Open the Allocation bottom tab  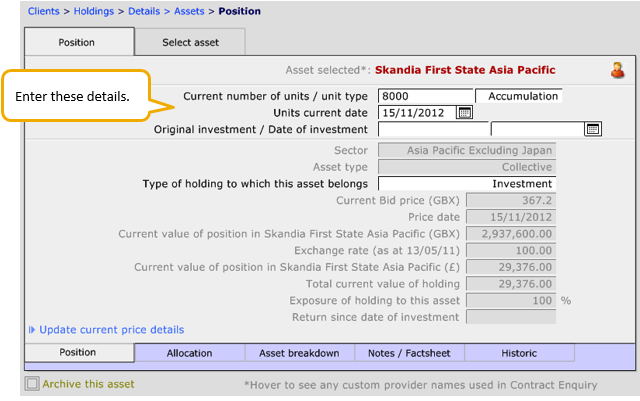[189, 353]
